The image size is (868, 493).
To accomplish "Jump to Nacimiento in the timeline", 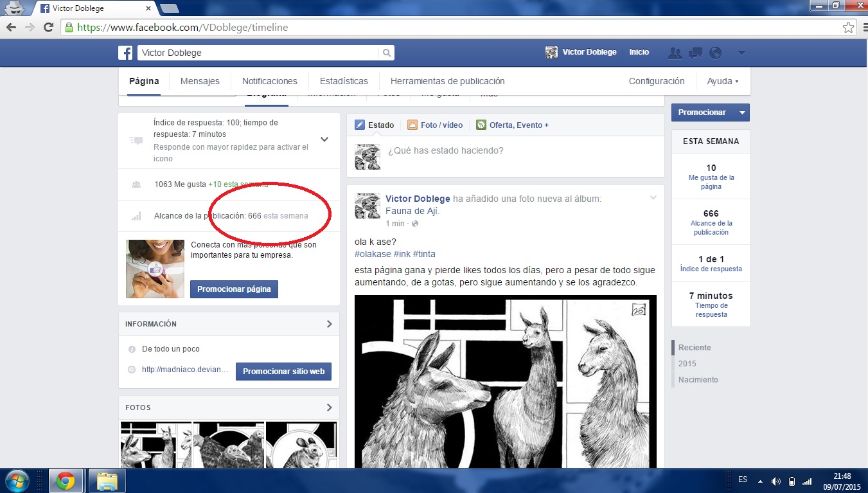I will (x=698, y=379).
